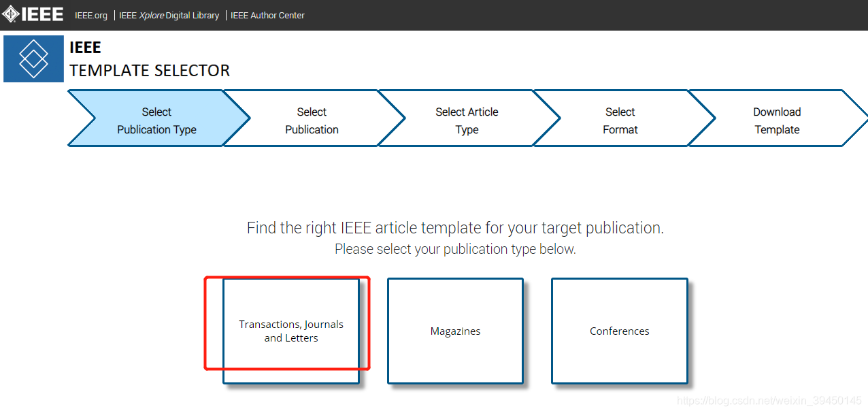The image size is (868, 413).
Task: Click the 'Find the right IEEE article template' text
Action: tap(455, 227)
